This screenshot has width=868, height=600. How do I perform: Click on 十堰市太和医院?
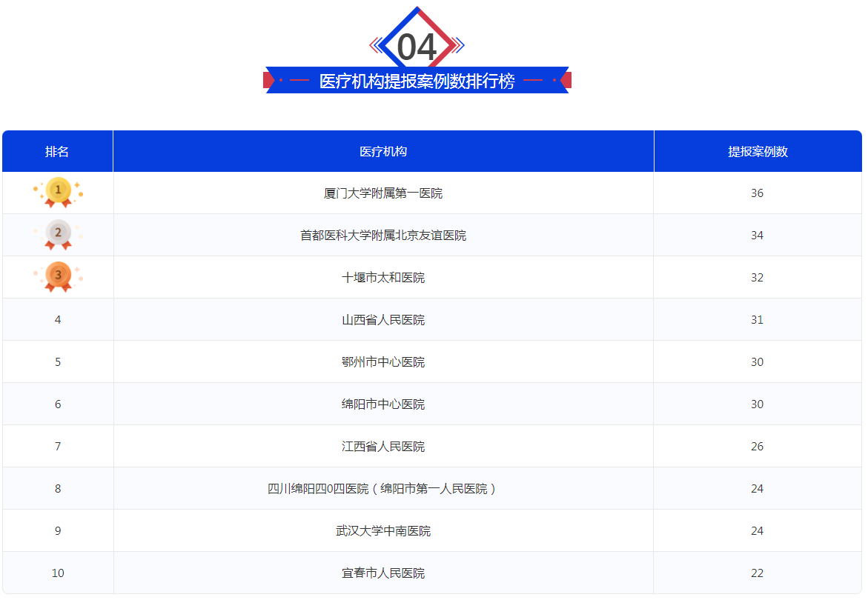click(383, 278)
